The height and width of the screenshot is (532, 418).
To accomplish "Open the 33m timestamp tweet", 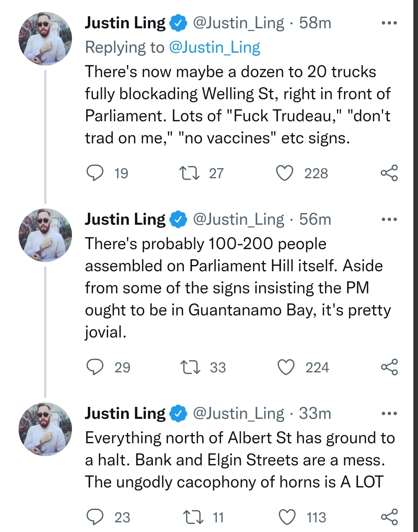I will [315, 413].
